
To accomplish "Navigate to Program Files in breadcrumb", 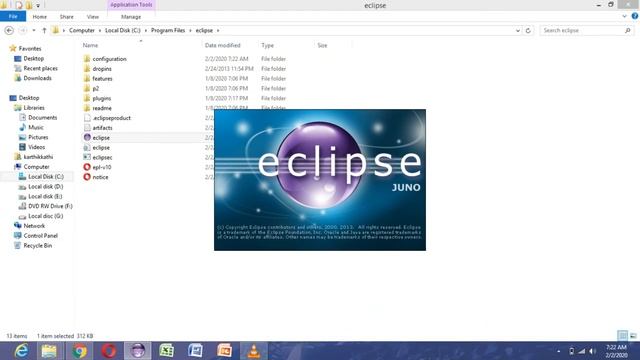I will 168,30.
